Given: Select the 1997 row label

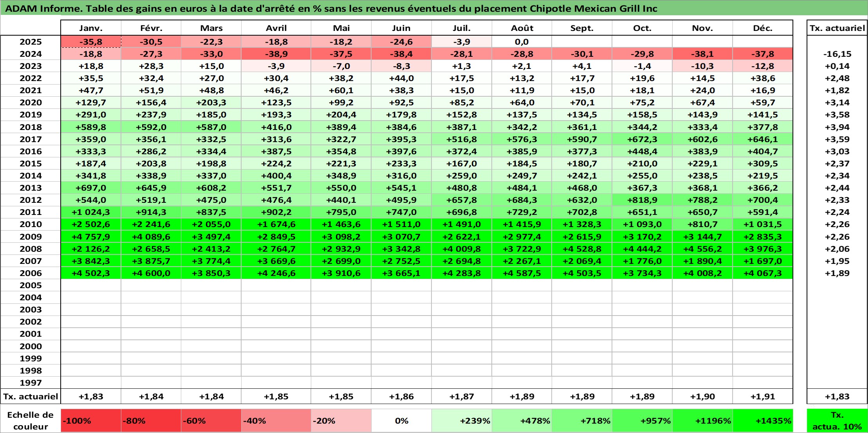Looking at the screenshot, I should pos(31,383).
